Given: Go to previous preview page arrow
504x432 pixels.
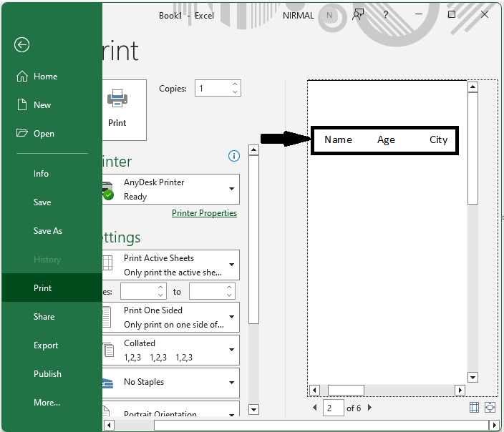Looking at the screenshot, I should (316, 408).
